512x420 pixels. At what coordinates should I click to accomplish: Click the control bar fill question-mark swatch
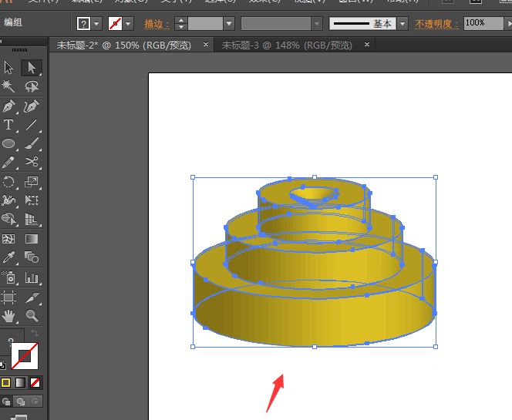tap(83, 24)
